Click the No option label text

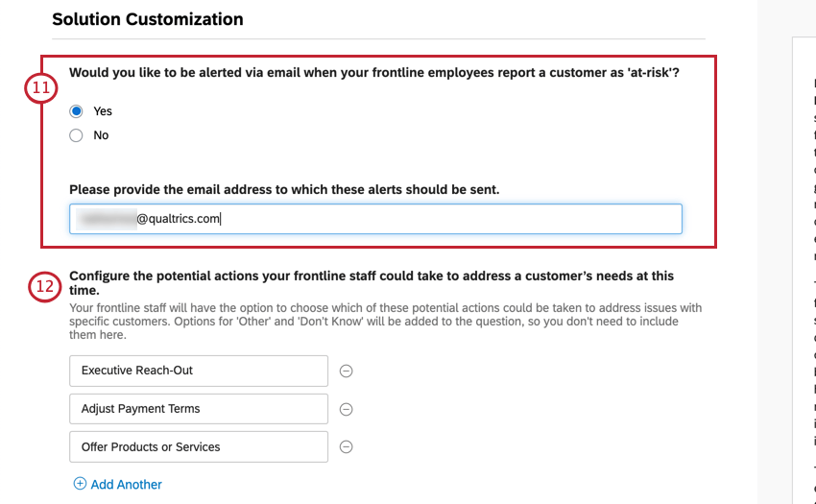101,135
